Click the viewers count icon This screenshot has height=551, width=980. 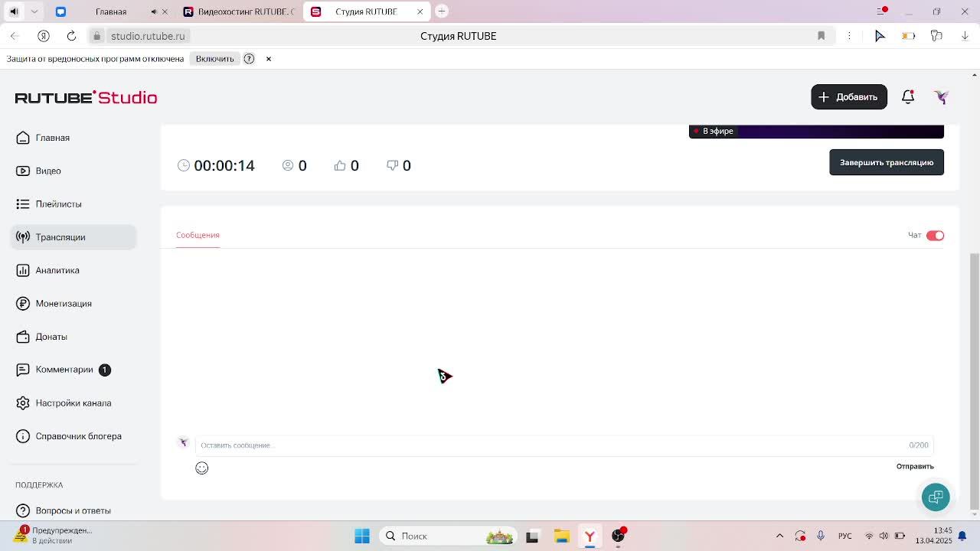coord(288,165)
